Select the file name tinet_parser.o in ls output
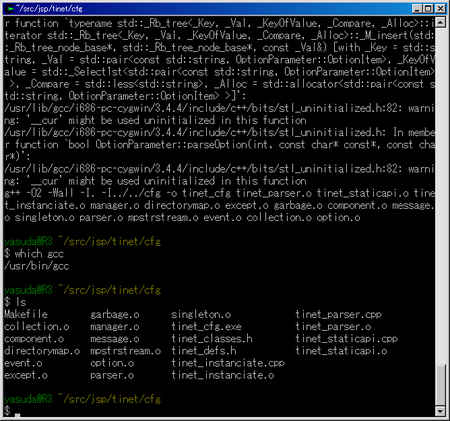Screen dimensions: 450x421 click(333, 327)
